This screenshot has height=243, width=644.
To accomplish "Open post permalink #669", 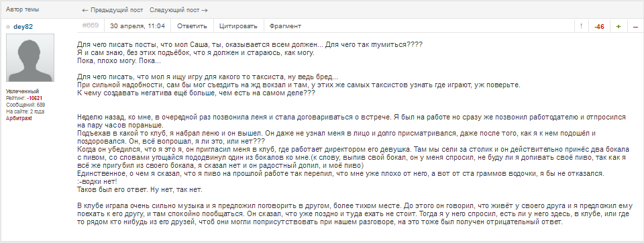I will click(x=91, y=26).
